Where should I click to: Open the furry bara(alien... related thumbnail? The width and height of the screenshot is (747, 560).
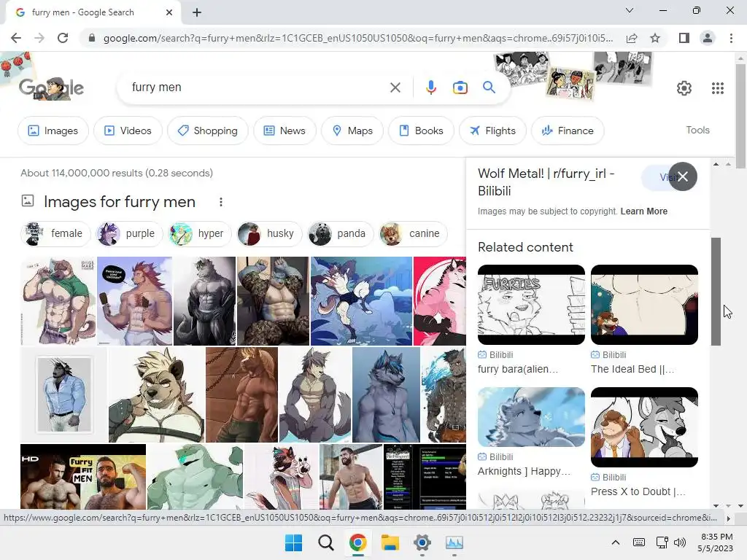(x=531, y=305)
